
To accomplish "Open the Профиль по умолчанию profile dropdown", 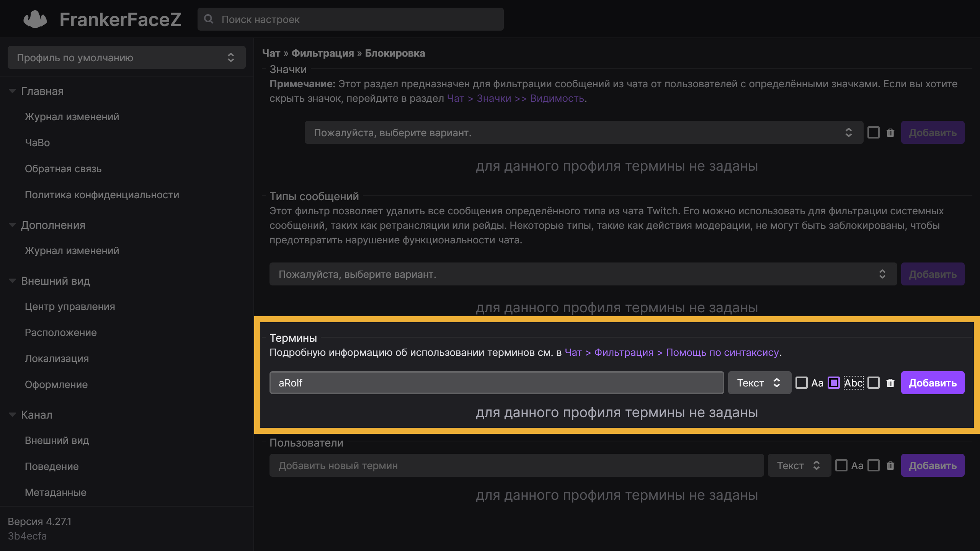I will pyautogui.click(x=126, y=58).
